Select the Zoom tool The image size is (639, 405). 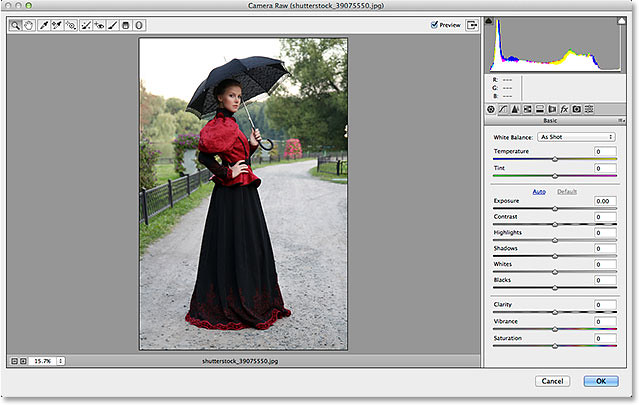click(15, 25)
